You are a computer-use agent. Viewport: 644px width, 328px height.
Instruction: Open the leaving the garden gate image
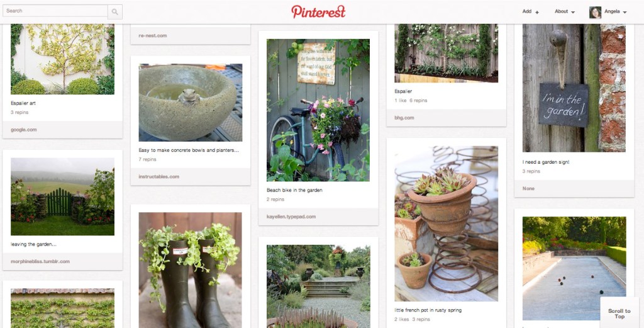coord(62,196)
